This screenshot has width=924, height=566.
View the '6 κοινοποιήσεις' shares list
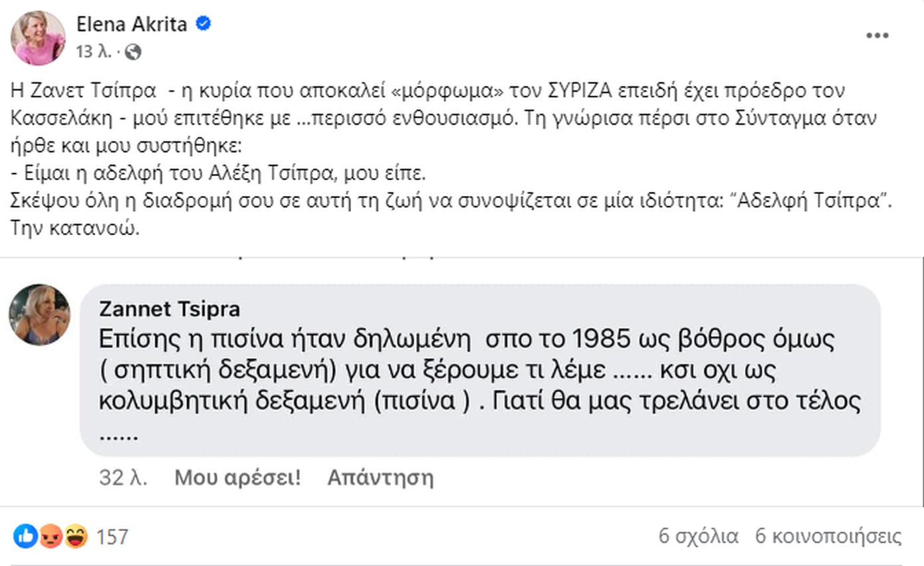tap(828, 536)
